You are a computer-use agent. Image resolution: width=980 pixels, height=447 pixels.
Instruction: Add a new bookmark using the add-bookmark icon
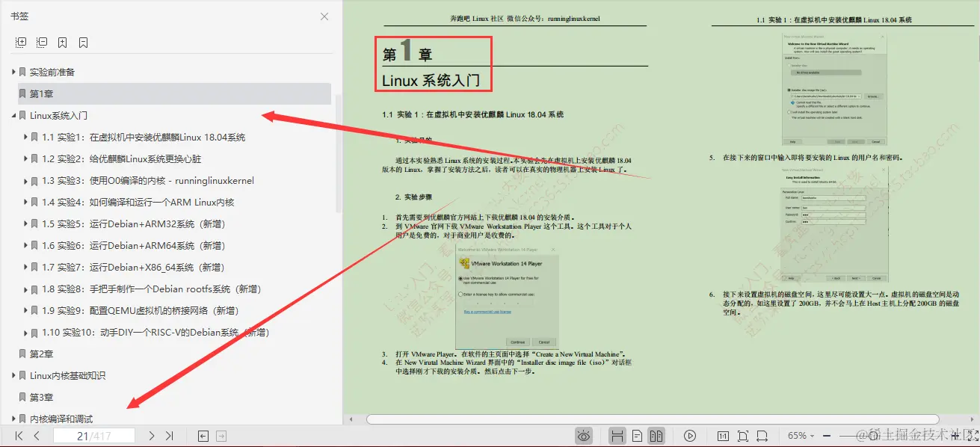pyautogui.click(x=62, y=41)
